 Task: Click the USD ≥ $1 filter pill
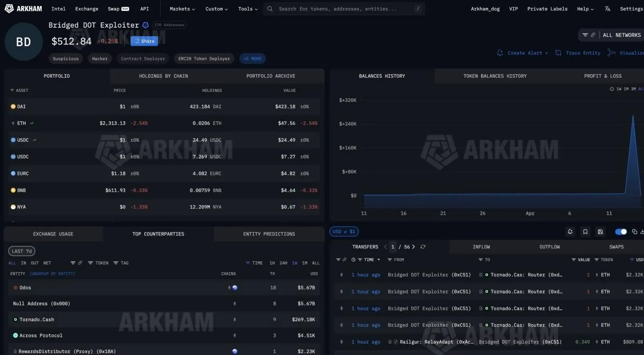coord(344,232)
